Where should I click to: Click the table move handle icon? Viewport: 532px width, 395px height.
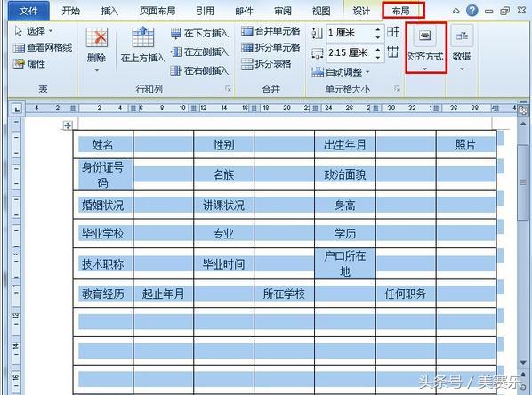68,125
